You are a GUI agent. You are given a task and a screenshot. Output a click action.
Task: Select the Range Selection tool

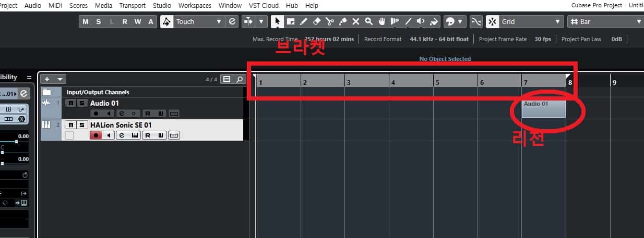(x=290, y=21)
